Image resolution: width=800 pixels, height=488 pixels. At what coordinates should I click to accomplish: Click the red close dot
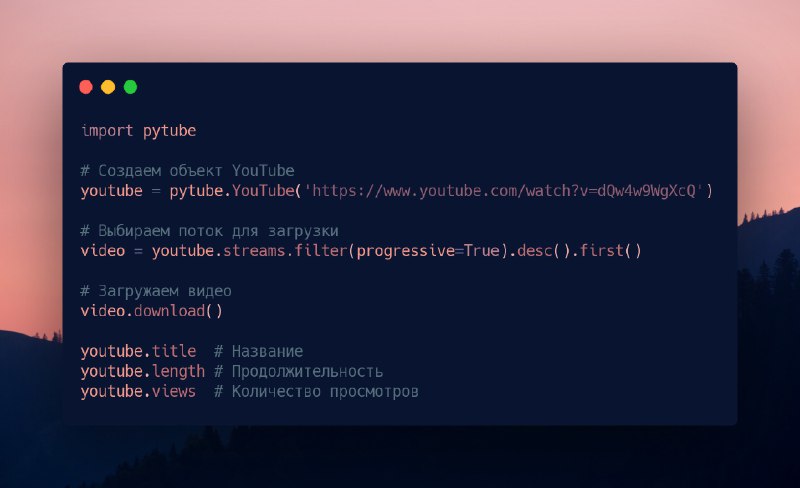86,87
